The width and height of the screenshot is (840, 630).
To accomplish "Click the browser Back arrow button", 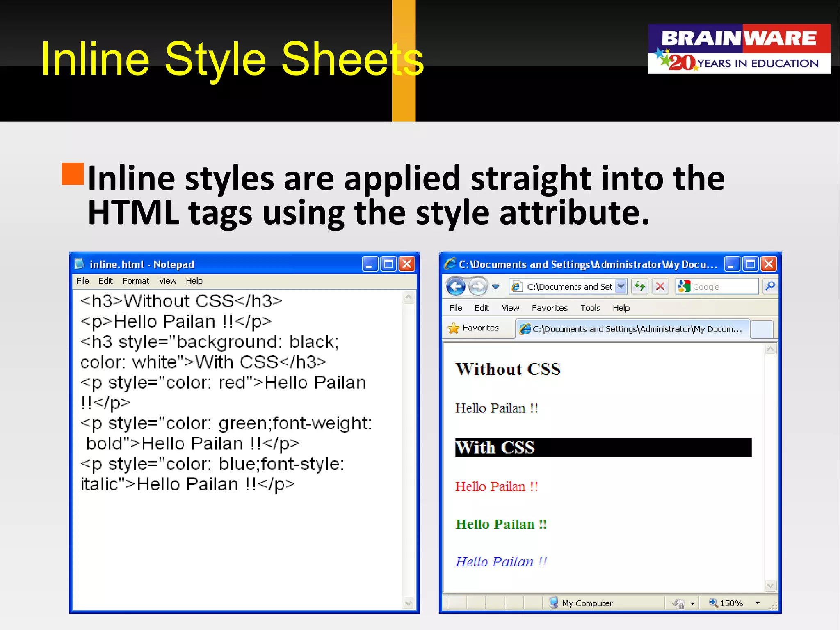I will pyautogui.click(x=456, y=286).
